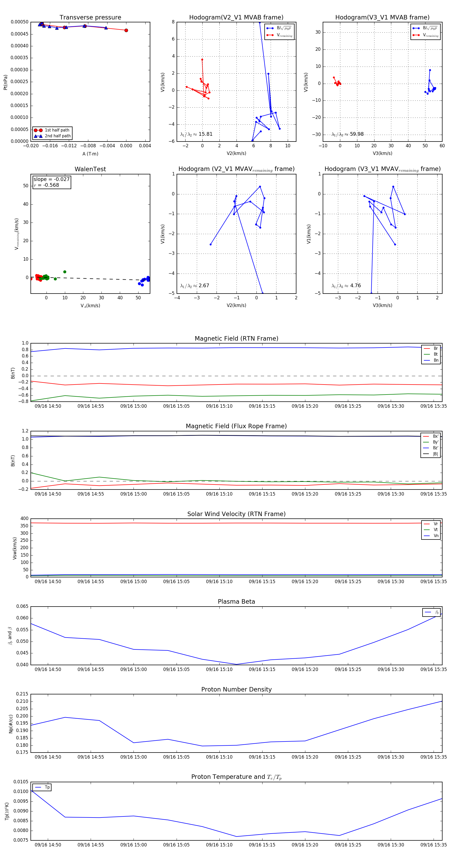Click the 'Hodogram(V2_V1 MVAB frame)' title
The width and height of the screenshot is (473, 868).
pyautogui.click(x=236, y=18)
